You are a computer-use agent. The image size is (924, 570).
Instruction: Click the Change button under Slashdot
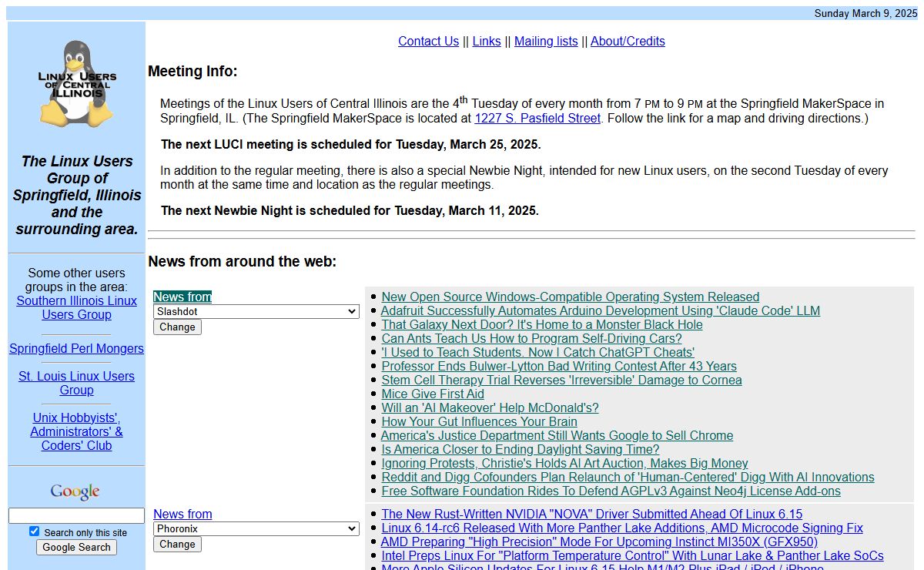[x=177, y=327]
